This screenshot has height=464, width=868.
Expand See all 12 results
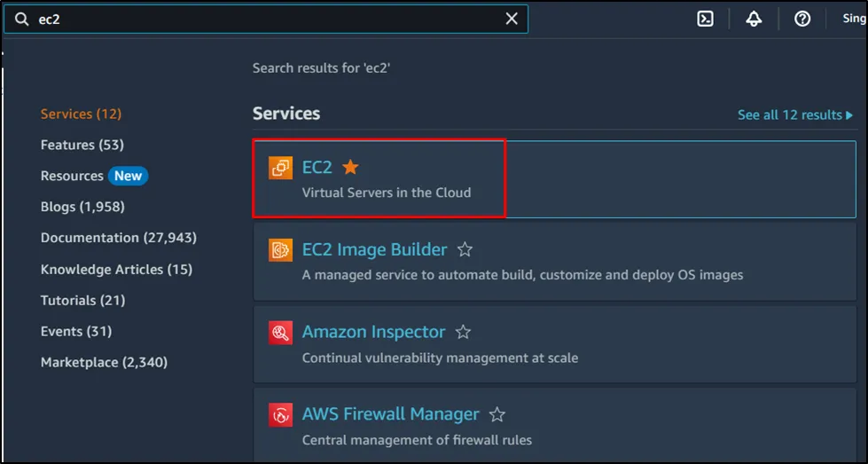coord(794,114)
